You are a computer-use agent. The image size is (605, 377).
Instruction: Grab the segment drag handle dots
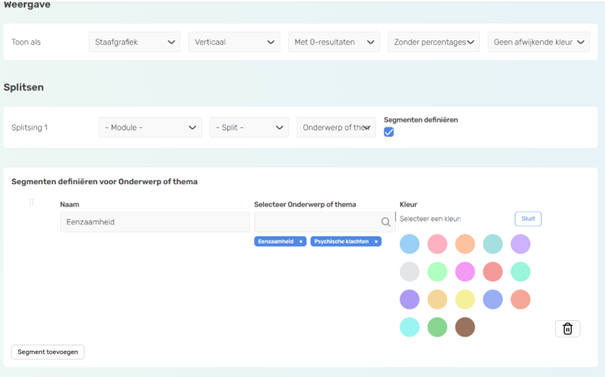(32, 202)
